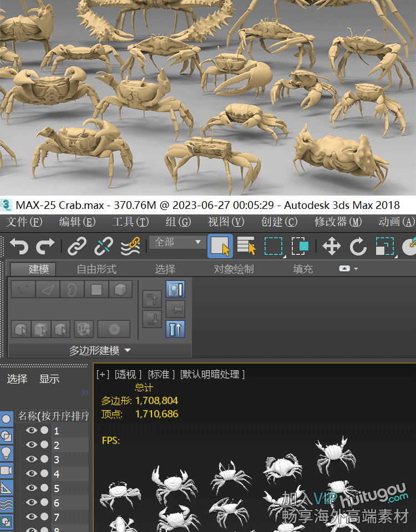Viewport: 416px width, 532px height.
Task: Open the 修改器(M) menu
Action: (x=338, y=222)
